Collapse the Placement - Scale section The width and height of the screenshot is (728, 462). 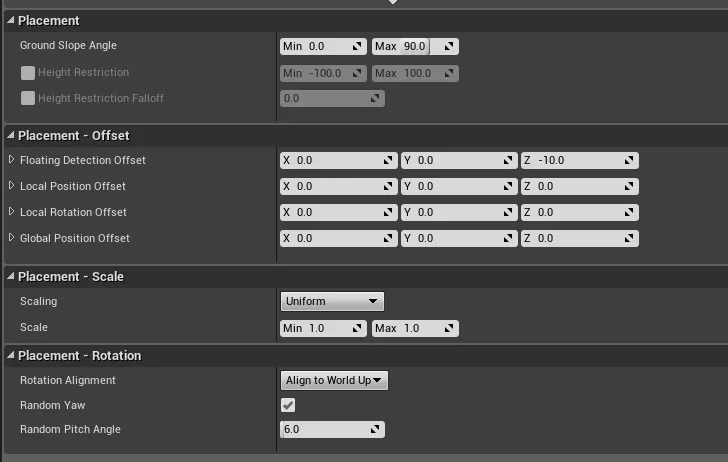pyautogui.click(x=11, y=276)
